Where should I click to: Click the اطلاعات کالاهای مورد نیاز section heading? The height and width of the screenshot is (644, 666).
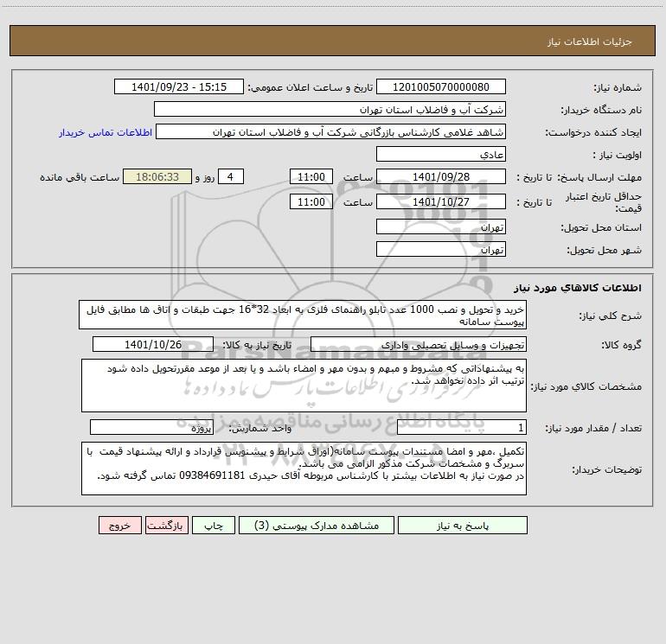click(x=578, y=288)
